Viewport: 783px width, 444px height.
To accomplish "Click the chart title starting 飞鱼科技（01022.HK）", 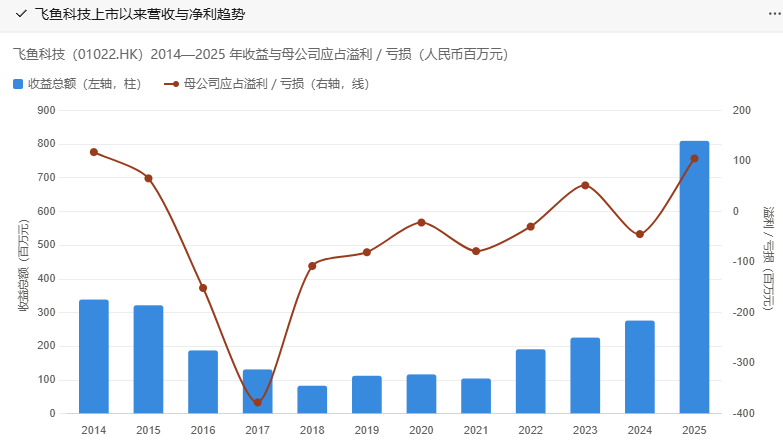I will tap(260, 54).
